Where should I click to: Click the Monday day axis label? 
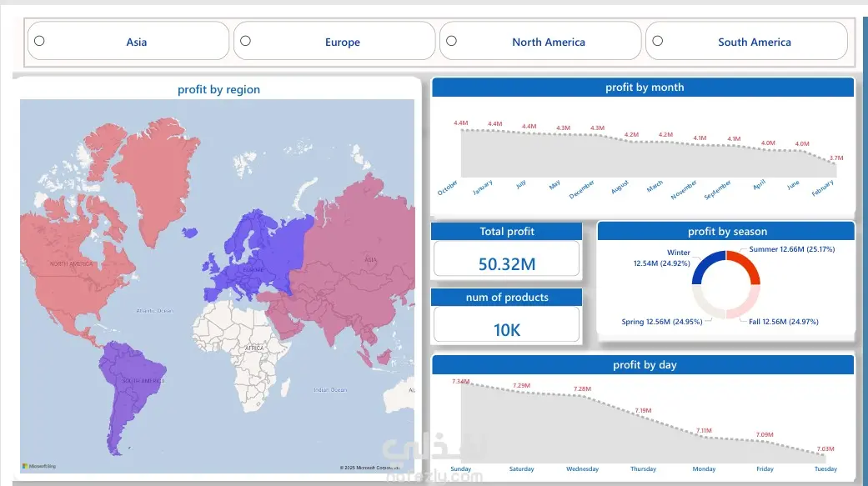click(x=704, y=468)
